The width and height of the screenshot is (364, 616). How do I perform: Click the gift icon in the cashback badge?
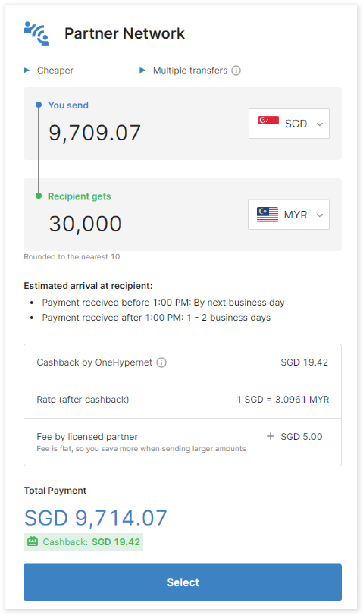(32, 541)
